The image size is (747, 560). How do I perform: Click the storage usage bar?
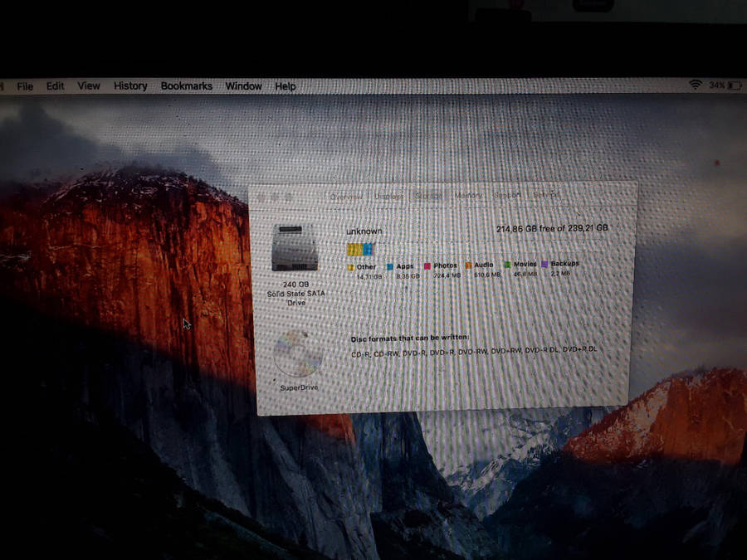(x=359, y=249)
